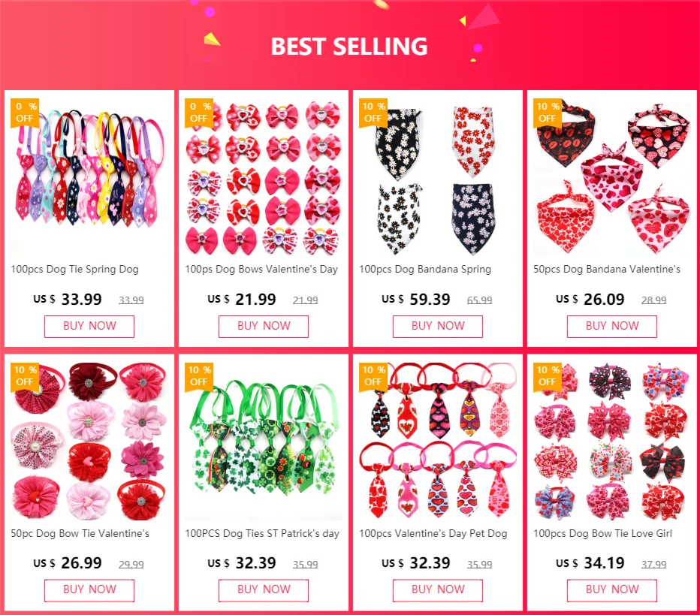Open the 100PCS Dog Ties ST Patrick's day title
Image resolution: width=700 pixels, height=615 pixels.
point(262,533)
